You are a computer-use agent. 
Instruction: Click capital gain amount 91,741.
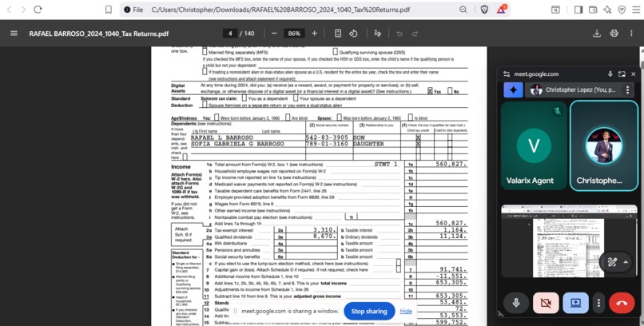453,269
